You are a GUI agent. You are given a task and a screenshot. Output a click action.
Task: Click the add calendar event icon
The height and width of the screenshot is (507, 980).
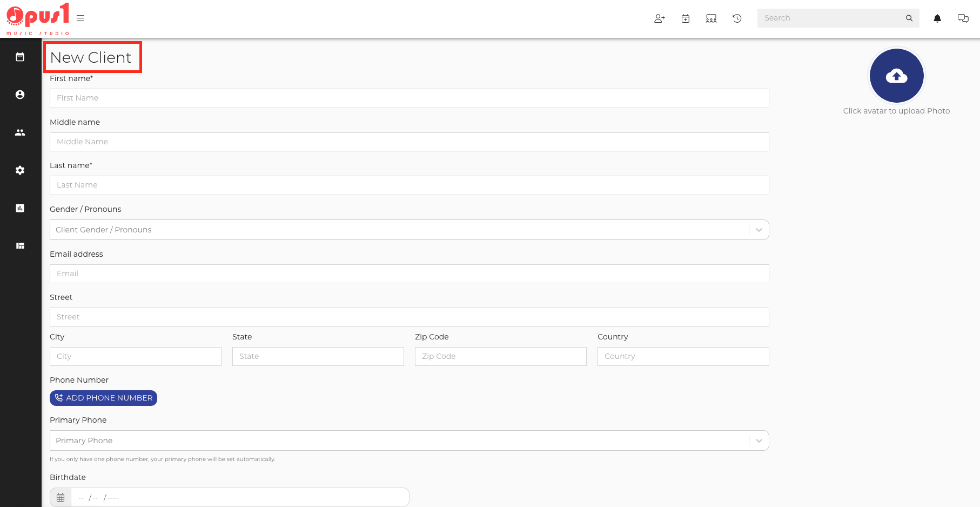(685, 18)
